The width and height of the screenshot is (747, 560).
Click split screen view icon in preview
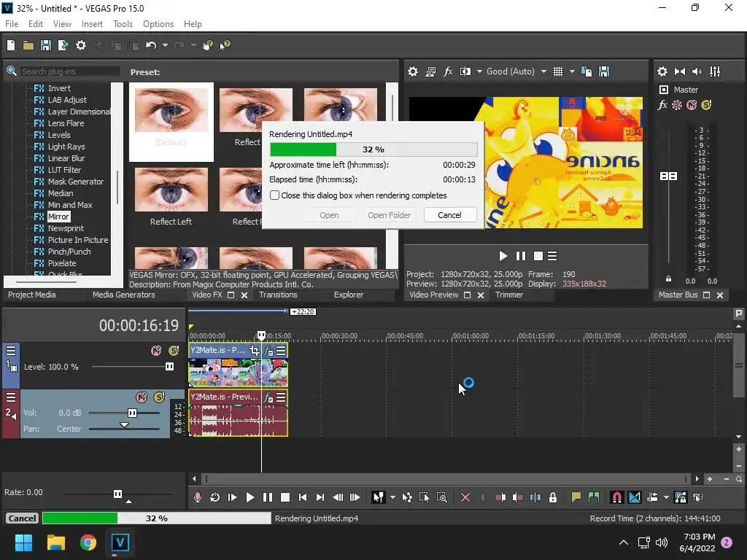point(465,71)
